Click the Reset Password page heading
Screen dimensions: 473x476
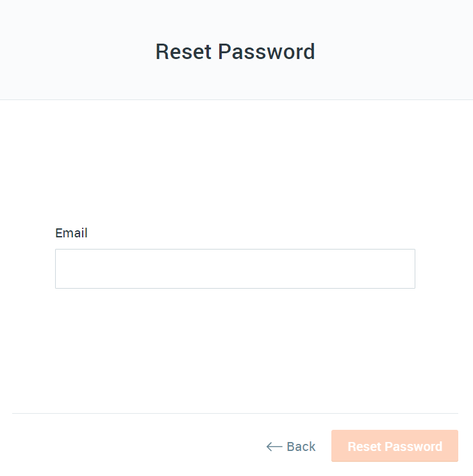pyautogui.click(x=235, y=51)
